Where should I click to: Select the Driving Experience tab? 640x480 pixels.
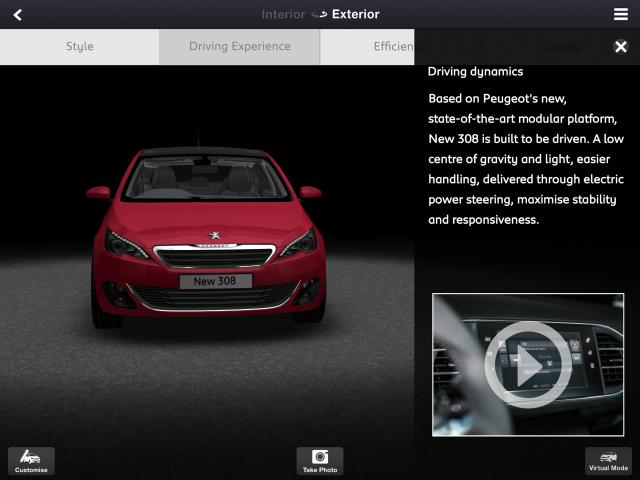click(x=240, y=46)
